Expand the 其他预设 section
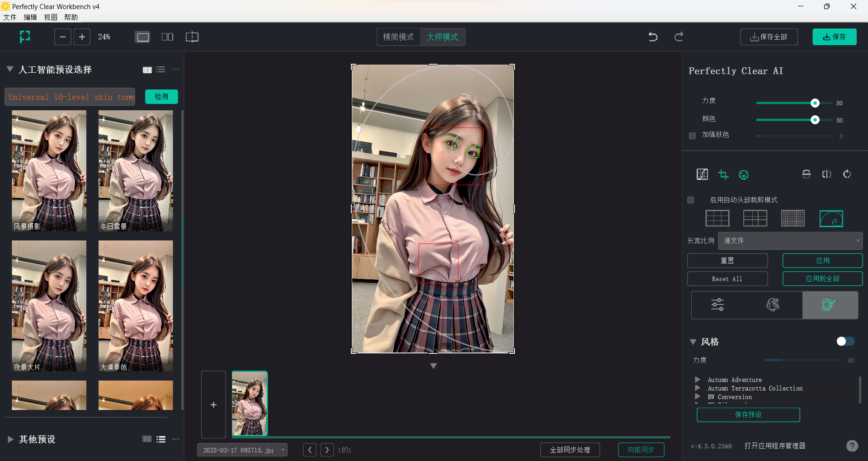868x461 pixels. tap(10, 439)
